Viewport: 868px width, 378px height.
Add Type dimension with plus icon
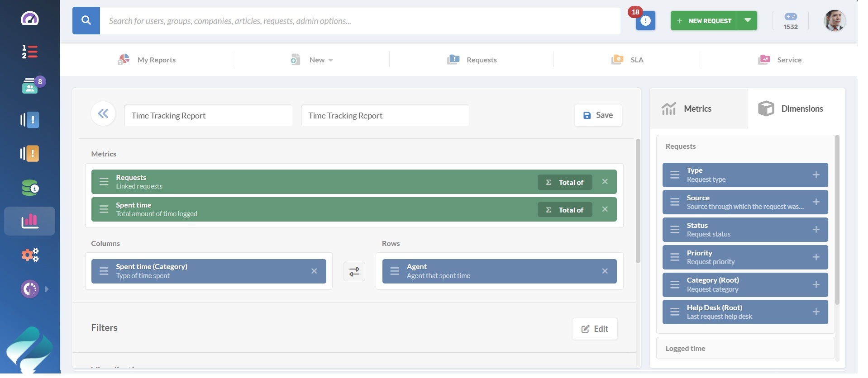pyautogui.click(x=816, y=175)
